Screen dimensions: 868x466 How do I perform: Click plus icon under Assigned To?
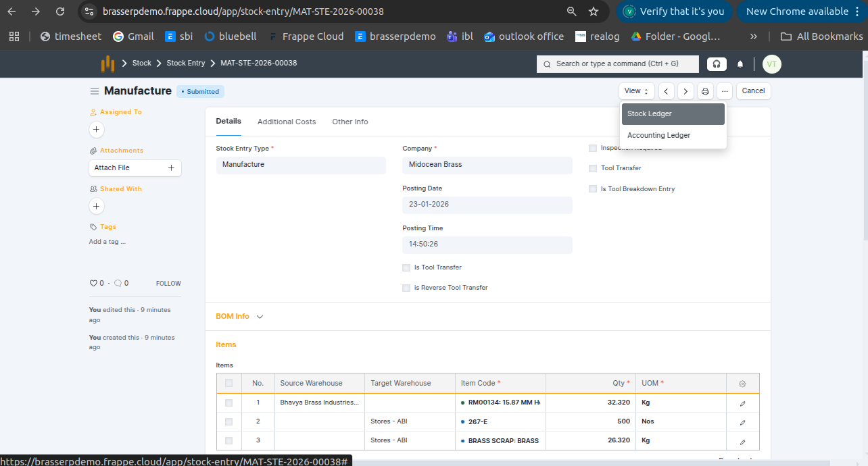tap(97, 129)
